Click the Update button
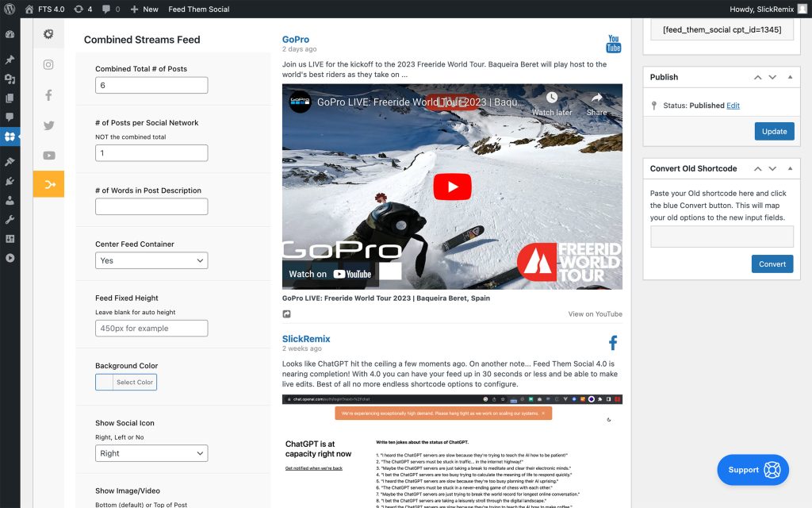The height and width of the screenshot is (508, 812). pyautogui.click(x=774, y=132)
